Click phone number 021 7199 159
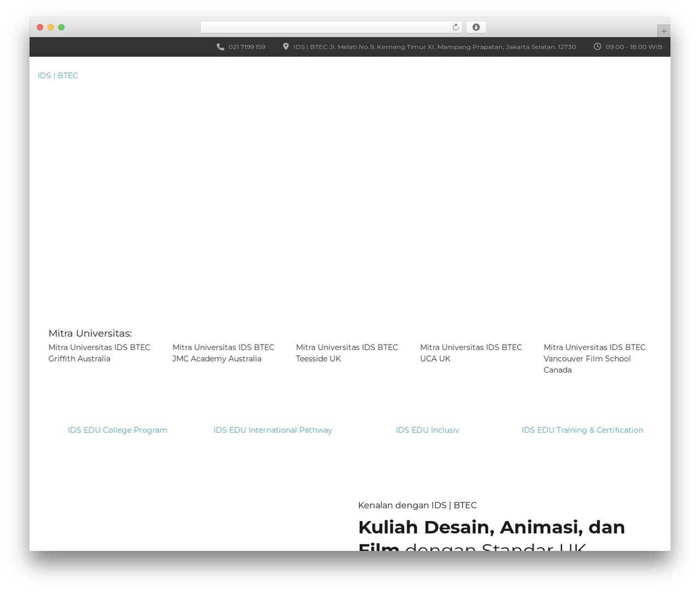 coord(247,47)
